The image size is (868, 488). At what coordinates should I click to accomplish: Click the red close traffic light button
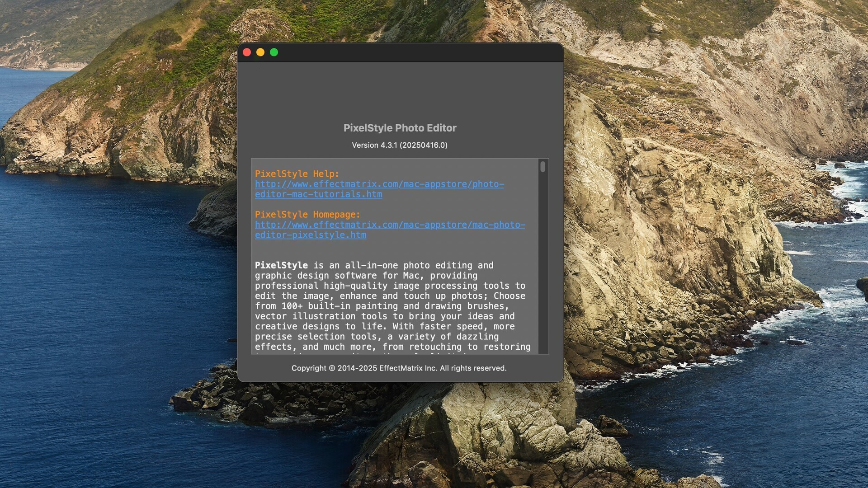(247, 52)
